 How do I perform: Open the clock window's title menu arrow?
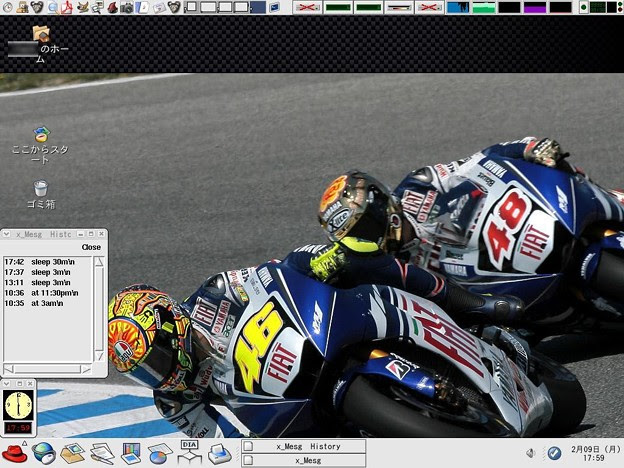click(x=6, y=384)
